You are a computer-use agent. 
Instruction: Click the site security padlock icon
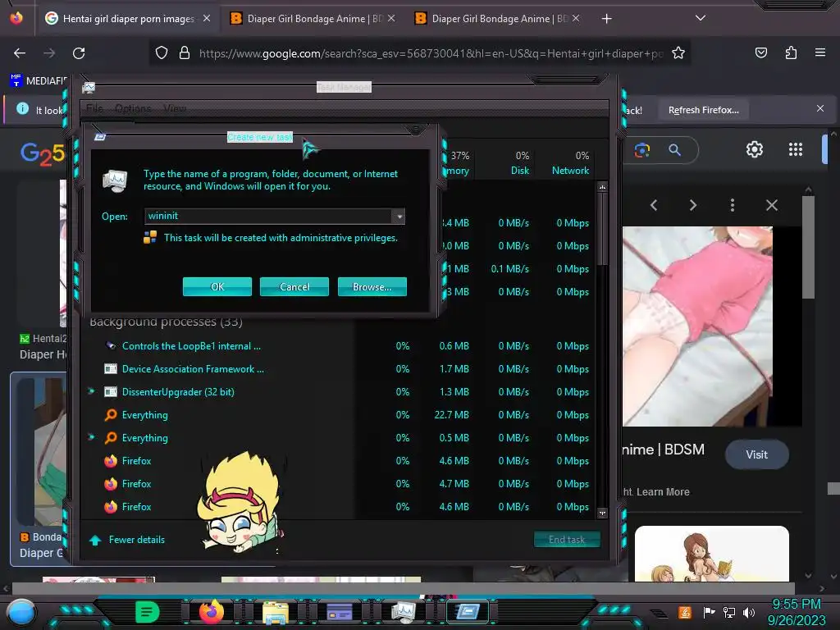pos(185,53)
